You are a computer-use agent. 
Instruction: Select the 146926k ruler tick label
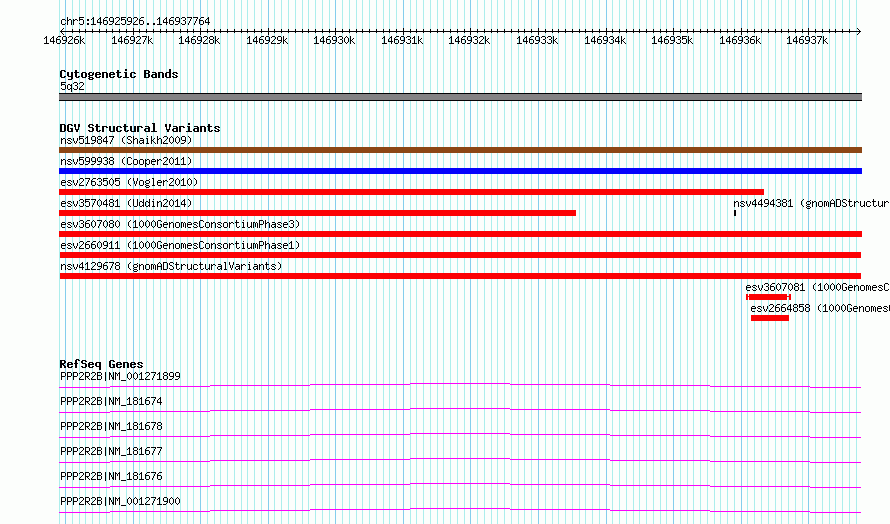(x=64, y=40)
